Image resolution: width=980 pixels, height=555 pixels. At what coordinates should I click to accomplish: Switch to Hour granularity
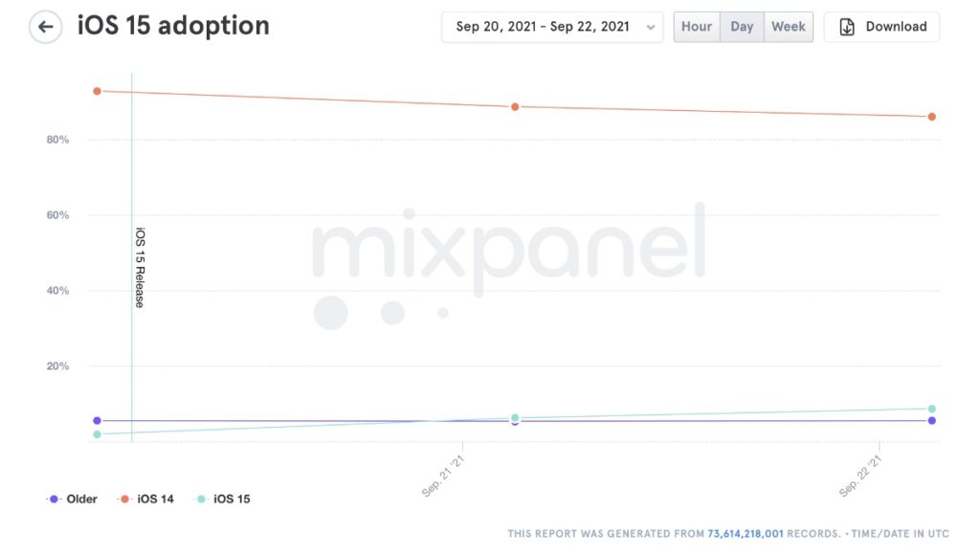coord(697,27)
